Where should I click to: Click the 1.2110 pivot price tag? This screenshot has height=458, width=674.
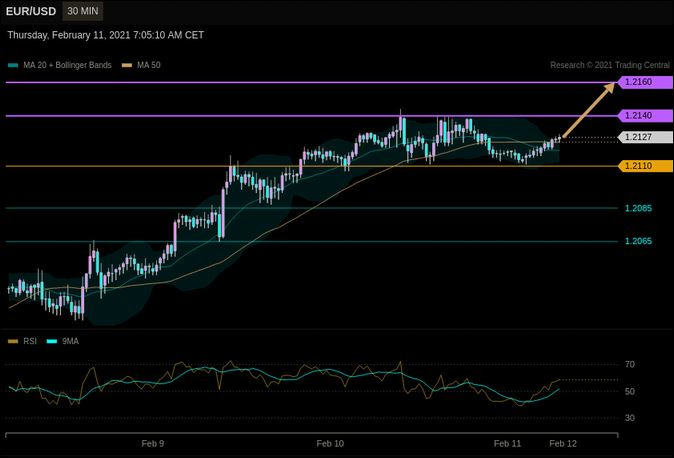tap(645, 166)
